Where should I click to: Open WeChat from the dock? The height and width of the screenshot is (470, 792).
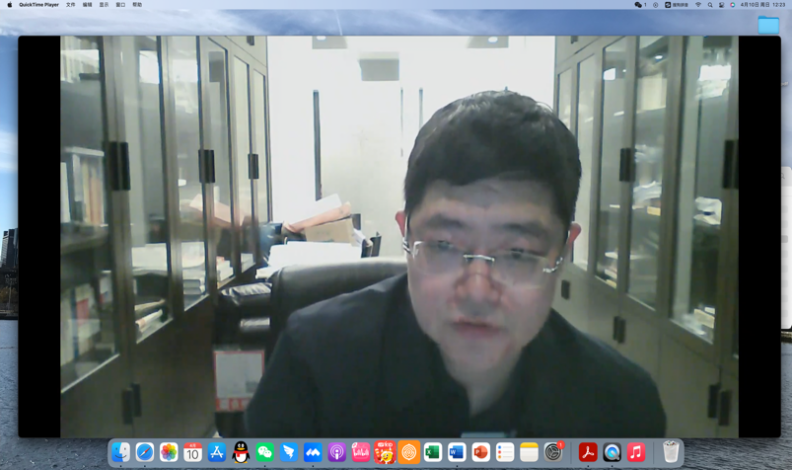(265, 452)
